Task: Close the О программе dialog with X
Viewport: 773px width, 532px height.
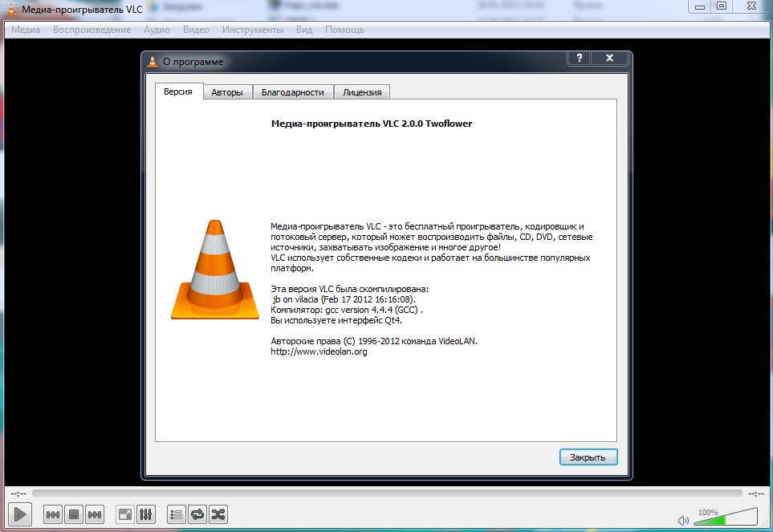Action: [609, 58]
